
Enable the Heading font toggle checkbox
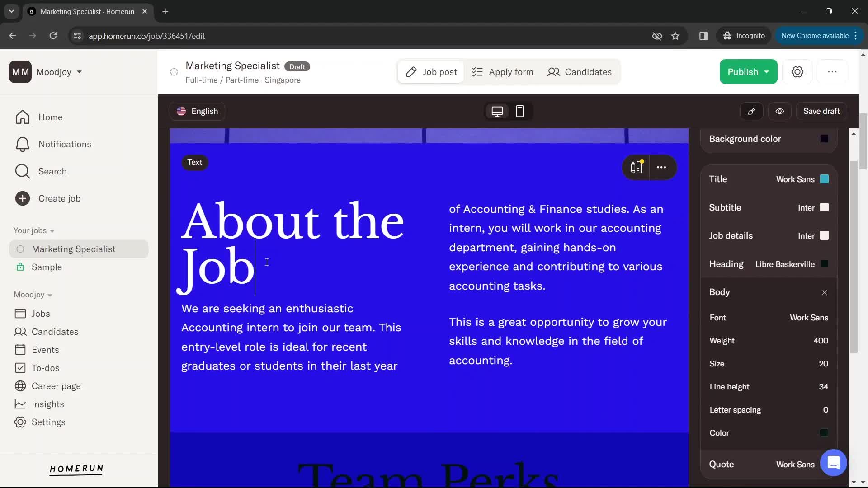coord(825,264)
